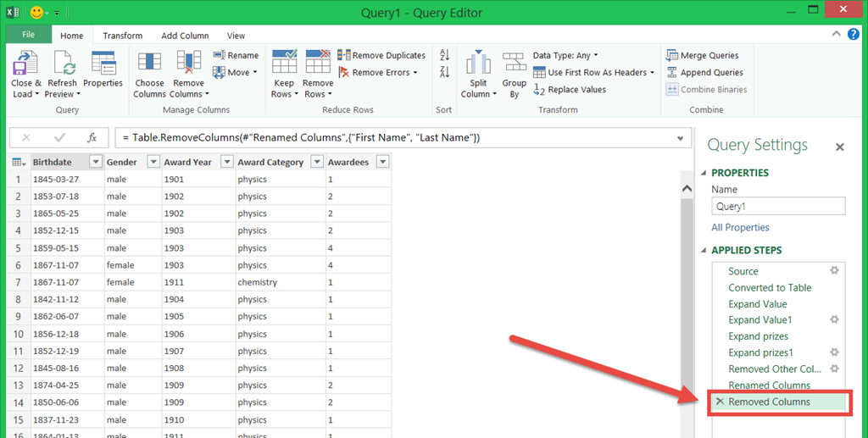This screenshot has width=868, height=438.
Task: Switch to the Transform tab
Action: coord(123,36)
